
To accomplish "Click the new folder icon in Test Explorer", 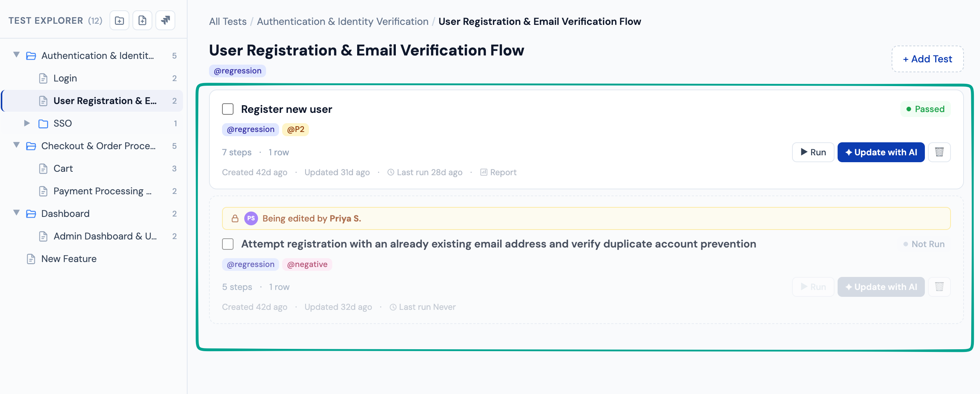I will tap(119, 21).
